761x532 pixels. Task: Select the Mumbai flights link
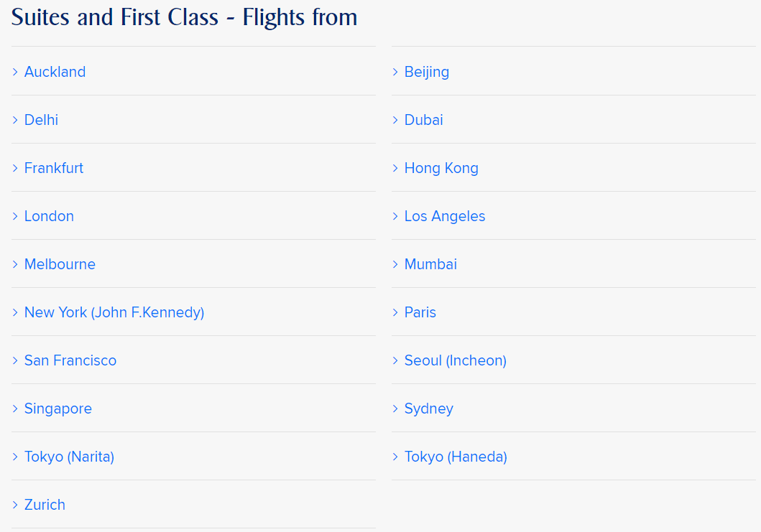[x=430, y=264]
